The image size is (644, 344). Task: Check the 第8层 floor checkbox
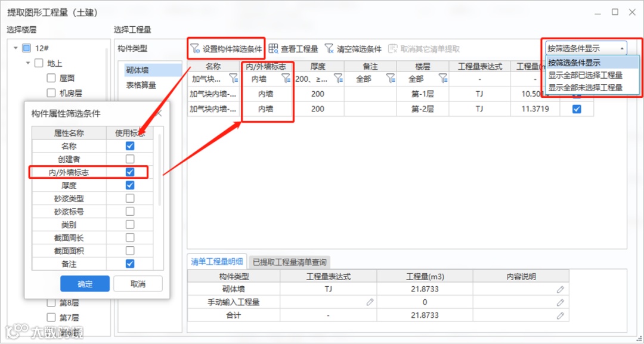coord(51,303)
